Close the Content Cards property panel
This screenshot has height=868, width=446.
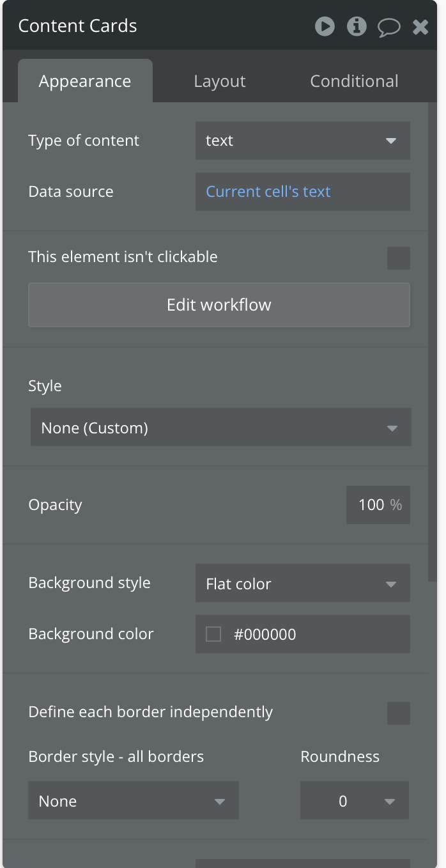420,27
